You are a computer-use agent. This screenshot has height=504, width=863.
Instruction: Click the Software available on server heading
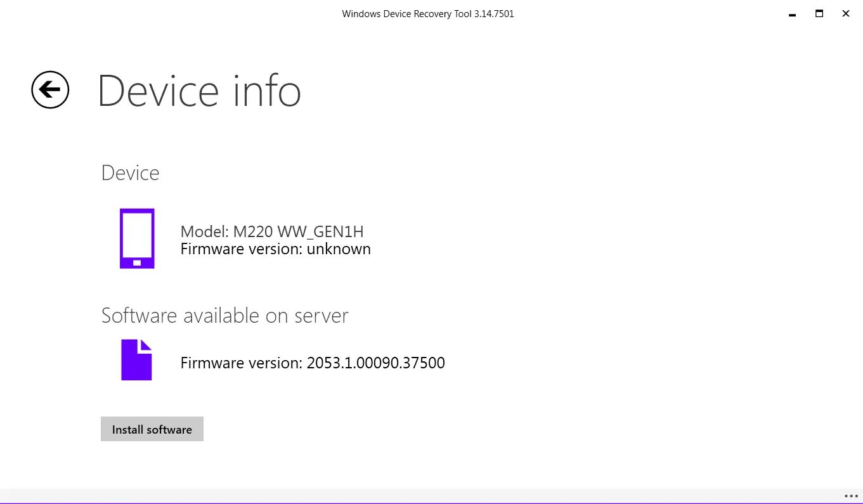(x=225, y=316)
